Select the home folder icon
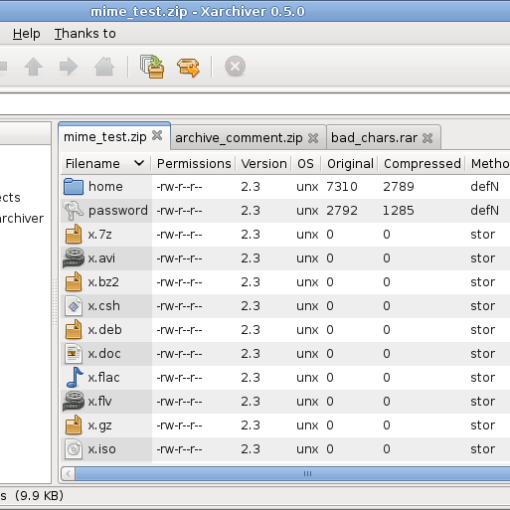Viewport: 510px width, 510px height. pyautogui.click(x=73, y=187)
